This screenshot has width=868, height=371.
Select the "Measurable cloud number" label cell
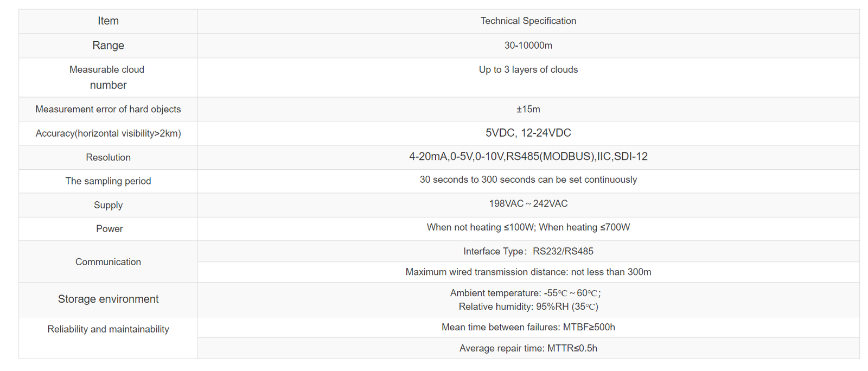(x=108, y=77)
